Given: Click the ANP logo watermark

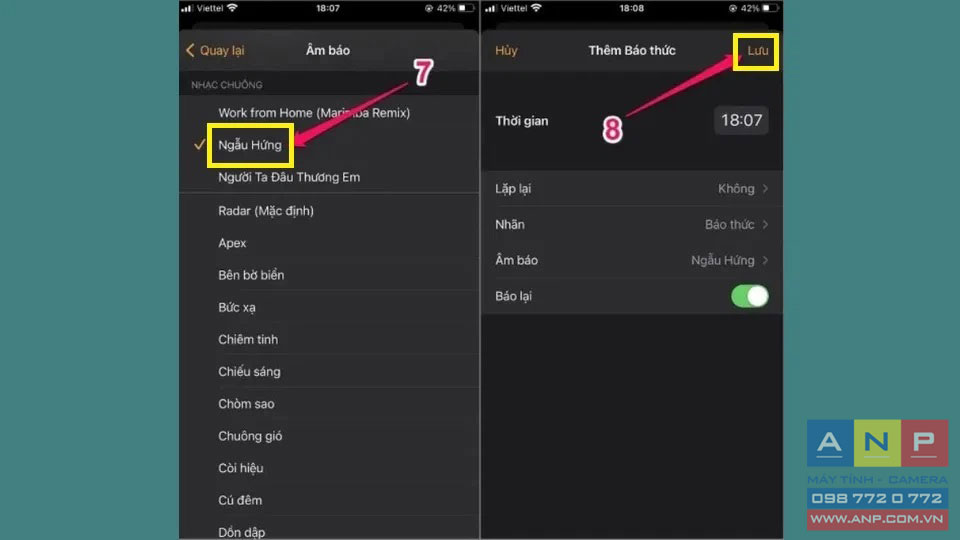Looking at the screenshot, I should coord(877,474).
